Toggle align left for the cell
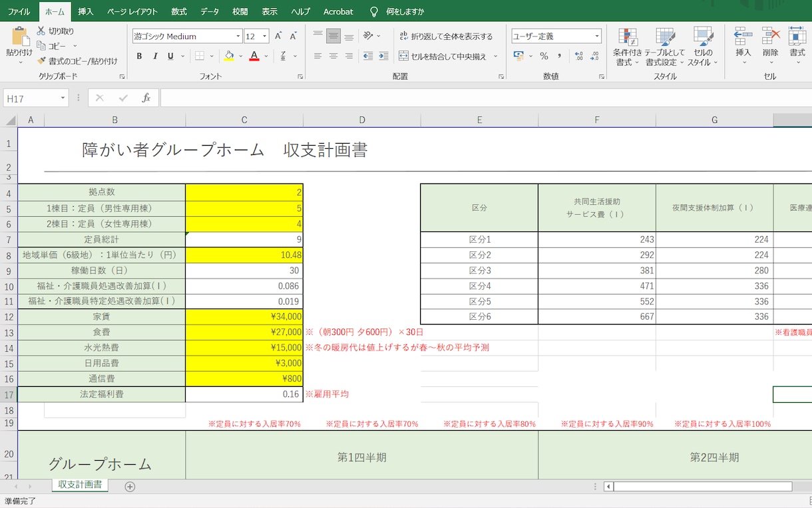The image size is (812, 508). pos(317,56)
